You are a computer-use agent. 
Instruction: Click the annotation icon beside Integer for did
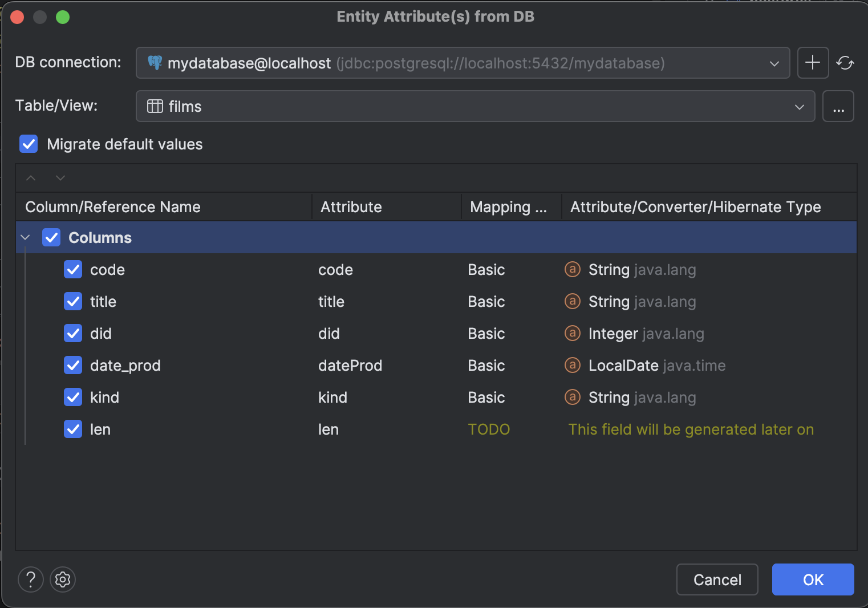coord(572,333)
